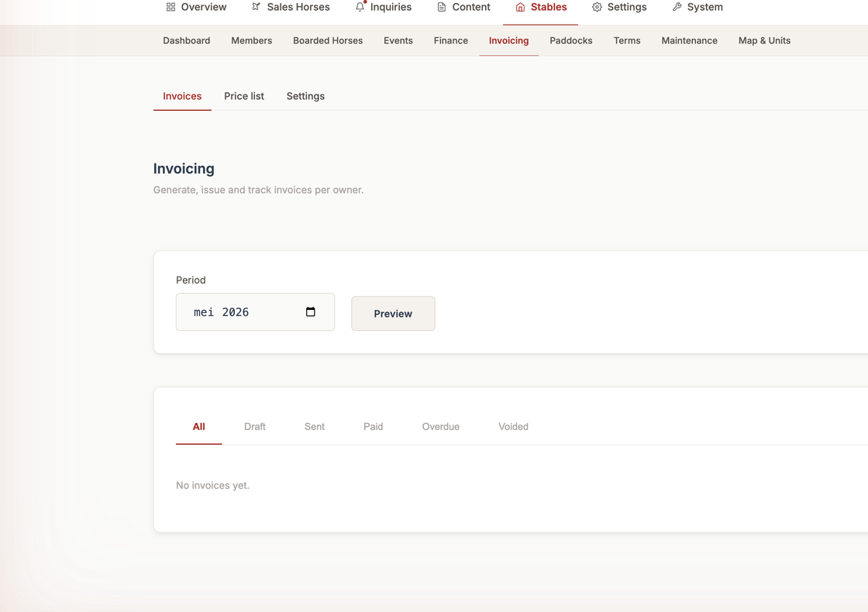Open top navigation Settings
Screen dimensions: 868x612
point(619,7)
